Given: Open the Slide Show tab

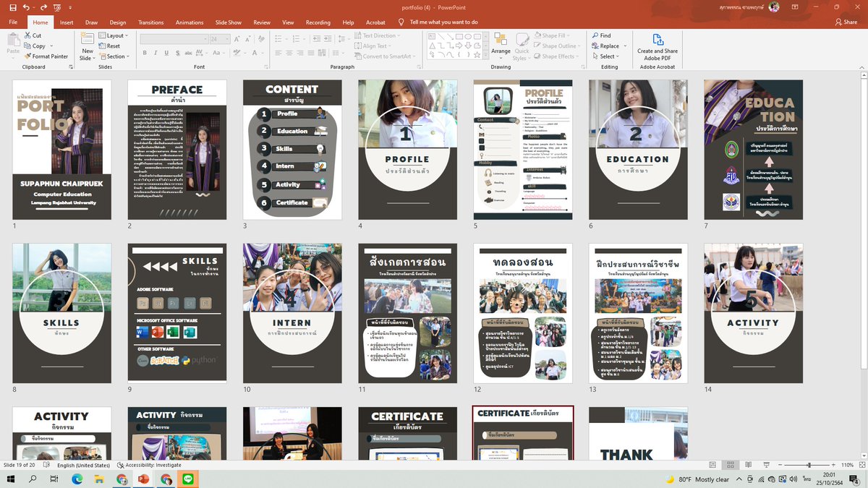Looking at the screenshot, I should pos(229,22).
